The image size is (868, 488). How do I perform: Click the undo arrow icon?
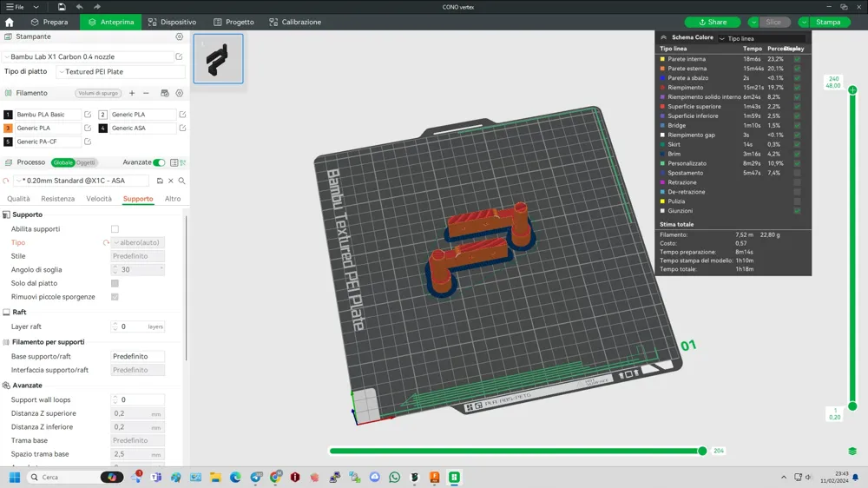(x=79, y=7)
